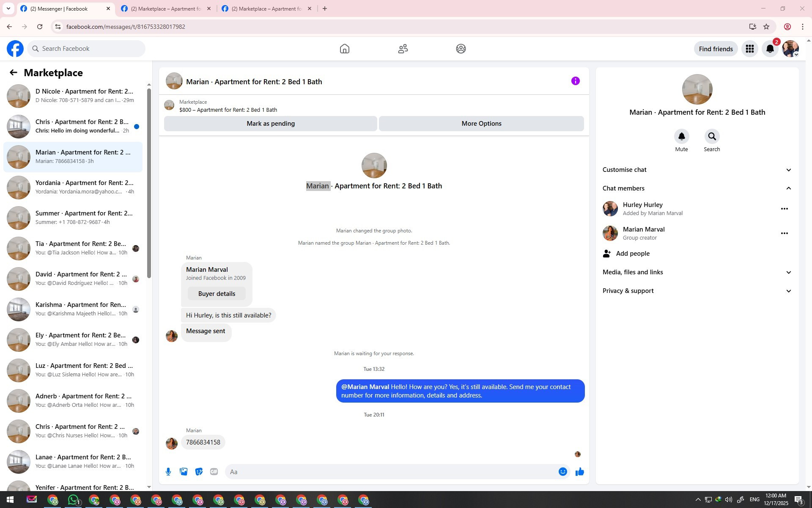The width and height of the screenshot is (812, 508).
Task: Open the Facebook Home icon
Action: [x=345, y=49]
